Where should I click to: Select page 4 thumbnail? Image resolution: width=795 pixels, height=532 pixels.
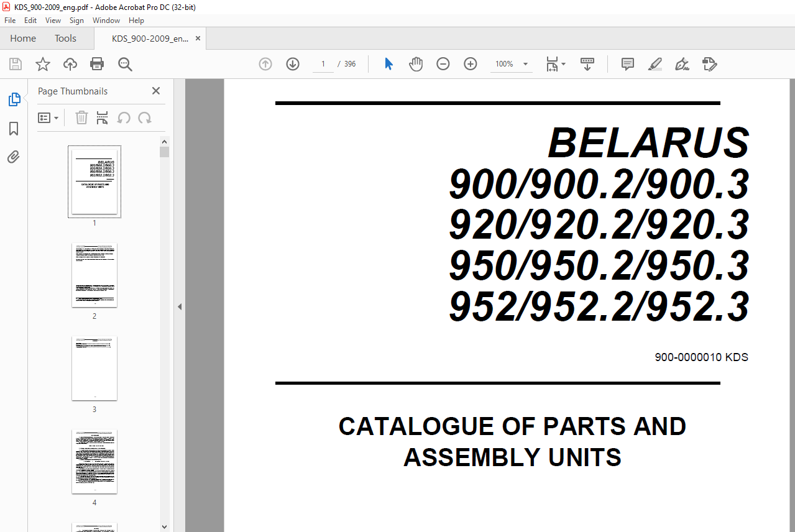point(94,461)
